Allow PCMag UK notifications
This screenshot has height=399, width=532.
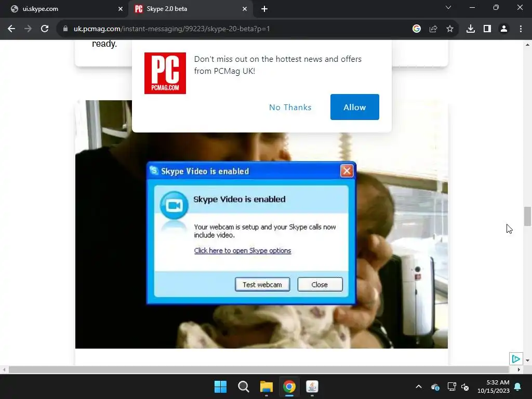(354, 107)
